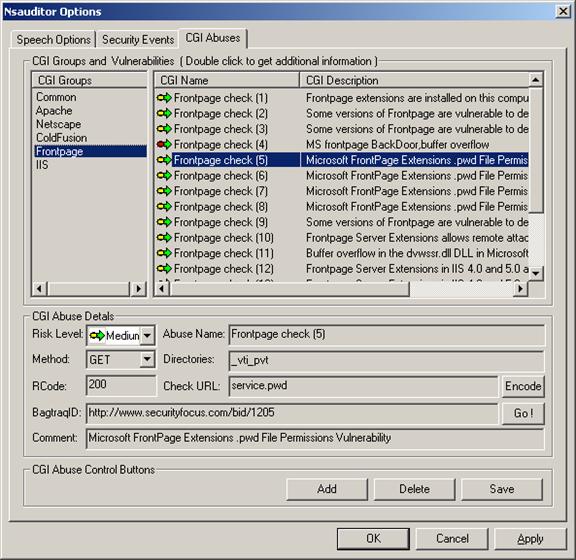576x560 pixels.
Task: Click scroll down arrow of CGI list
Action: [x=536, y=273]
